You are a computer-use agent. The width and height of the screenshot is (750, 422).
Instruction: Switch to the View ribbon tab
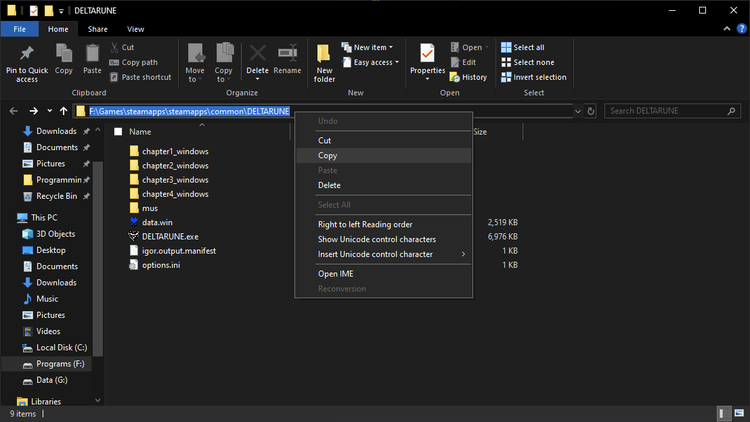point(135,29)
